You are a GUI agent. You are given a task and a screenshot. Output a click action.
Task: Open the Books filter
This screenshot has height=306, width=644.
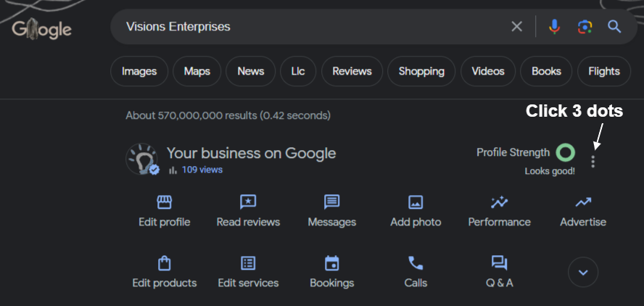[546, 71]
